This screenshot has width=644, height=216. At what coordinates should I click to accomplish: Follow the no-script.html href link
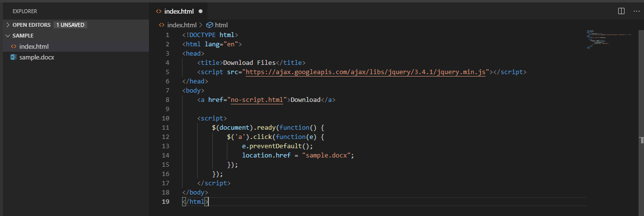click(x=257, y=99)
